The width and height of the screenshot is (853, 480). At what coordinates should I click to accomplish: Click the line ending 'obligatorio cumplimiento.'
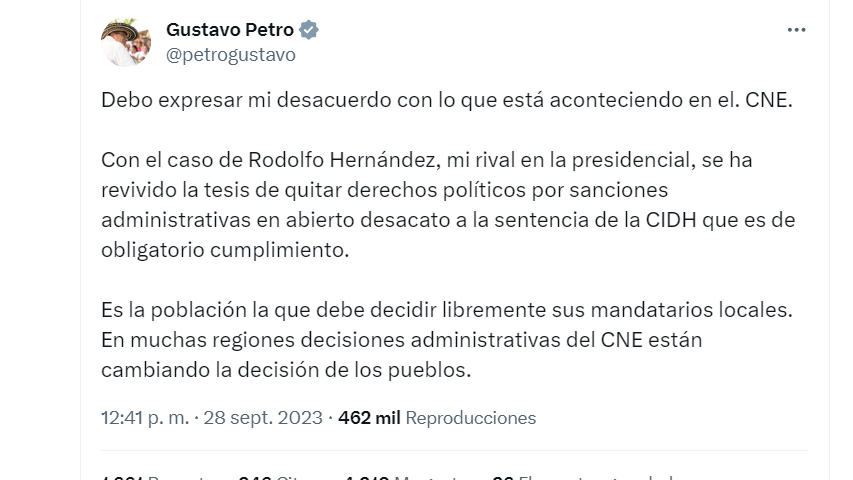click(x=225, y=250)
